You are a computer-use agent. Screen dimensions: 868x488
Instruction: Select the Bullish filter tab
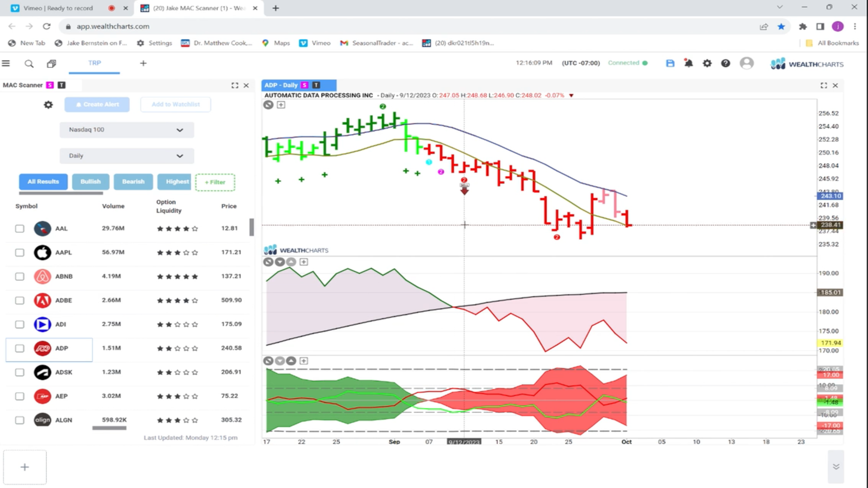[x=90, y=182]
